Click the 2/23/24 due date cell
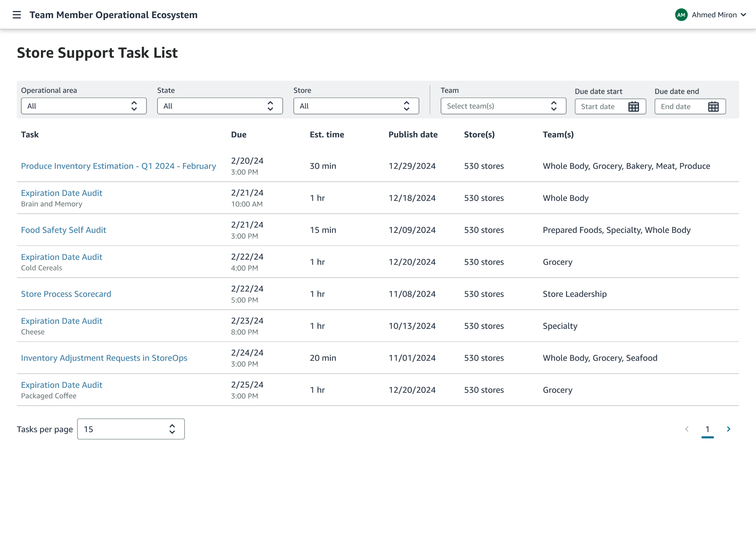The height and width of the screenshot is (537, 756). coord(247,321)
